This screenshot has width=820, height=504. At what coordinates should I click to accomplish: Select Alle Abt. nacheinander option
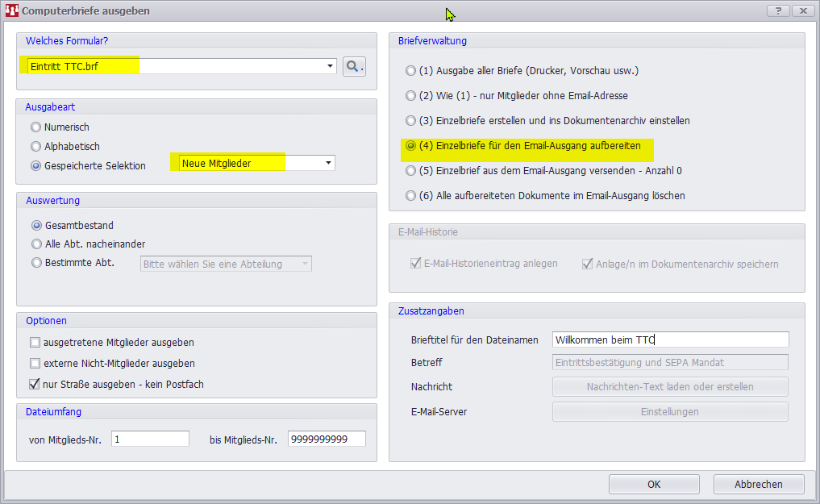coord(36,244)
